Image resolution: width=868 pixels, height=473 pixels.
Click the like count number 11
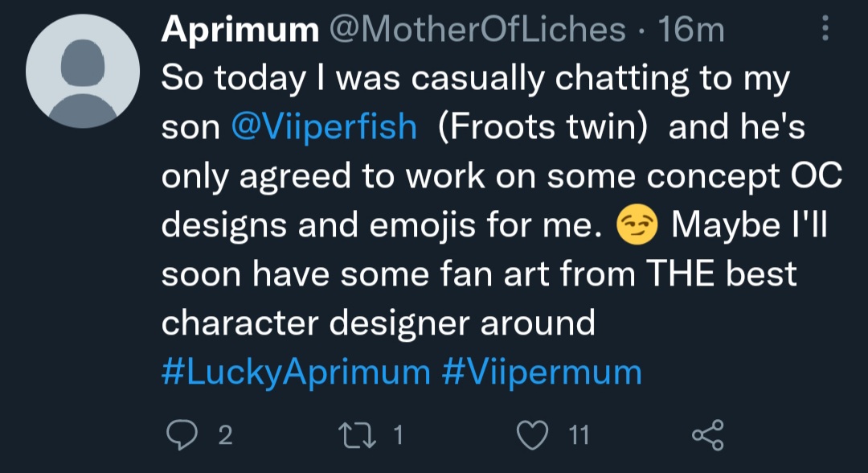(579, 435)
